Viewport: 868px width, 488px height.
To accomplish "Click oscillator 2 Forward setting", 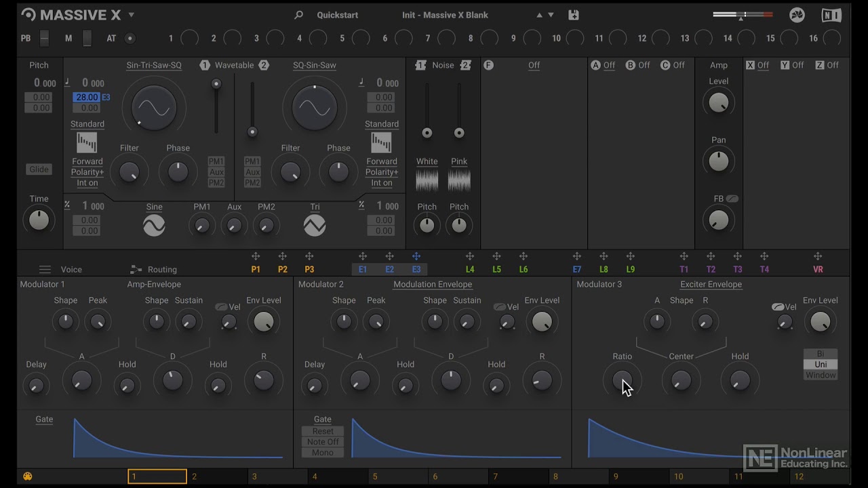I will (382, 161).
